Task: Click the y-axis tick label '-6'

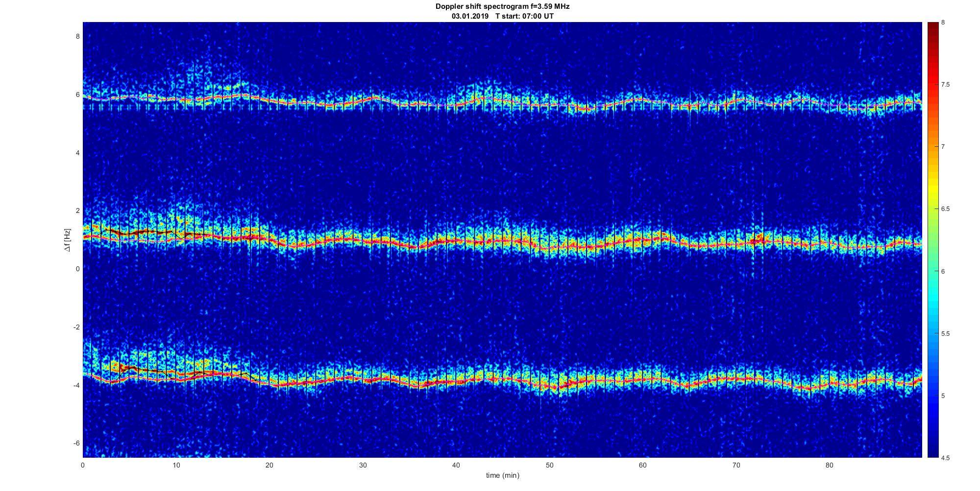Action: pos(76,443)
